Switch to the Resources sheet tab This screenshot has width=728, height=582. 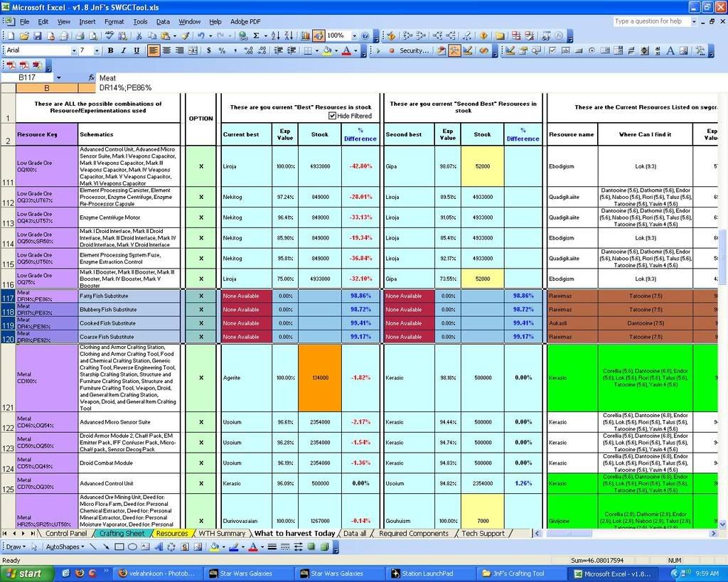[x=172, y=534]
